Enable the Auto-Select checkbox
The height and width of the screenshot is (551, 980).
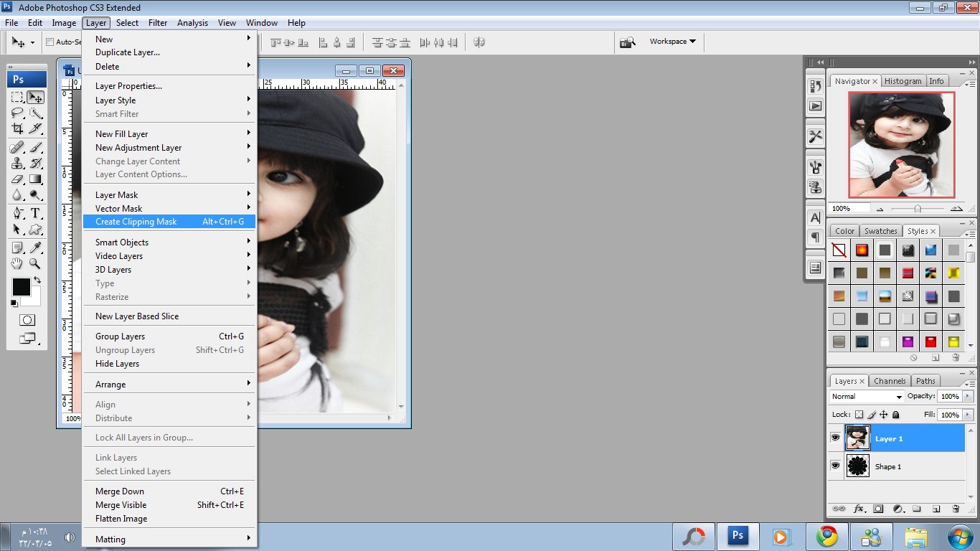[50, 42]
